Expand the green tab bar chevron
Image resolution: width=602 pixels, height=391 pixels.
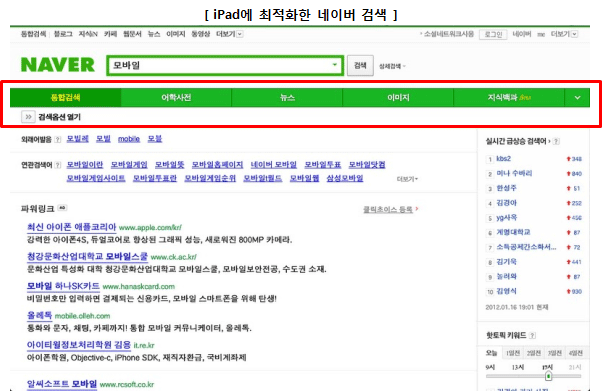click(577, 98)
